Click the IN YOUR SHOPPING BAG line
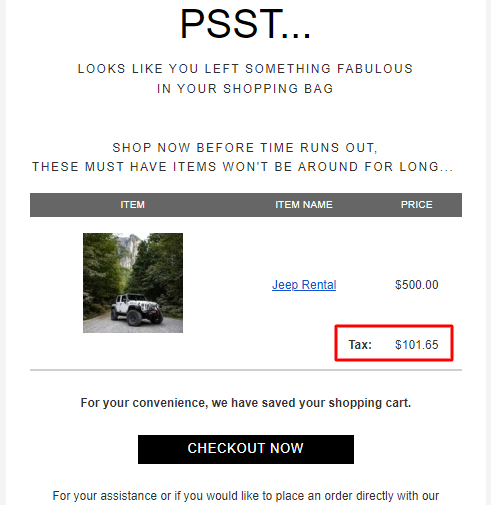 click(x=245, y=89)
